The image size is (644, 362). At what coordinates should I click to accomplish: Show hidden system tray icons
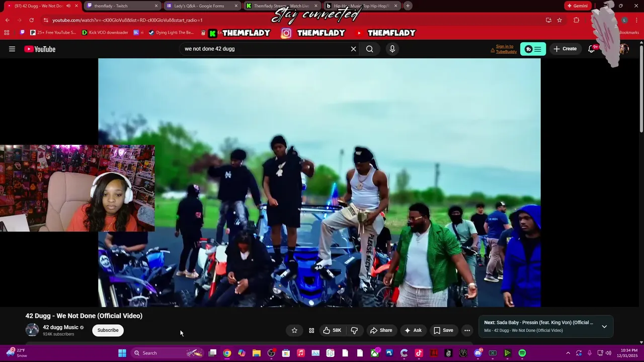tap(568, 353)
